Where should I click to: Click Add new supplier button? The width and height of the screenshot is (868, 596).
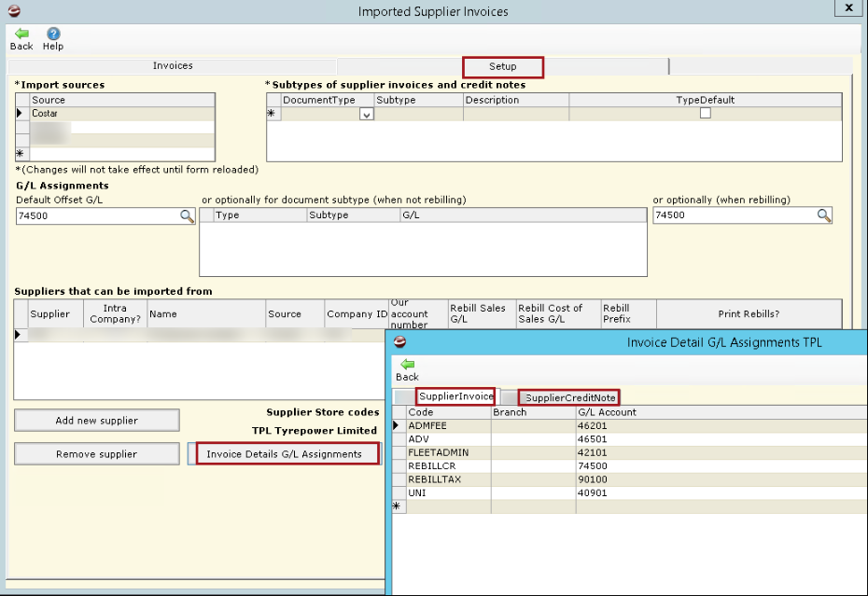coord(96,421)
